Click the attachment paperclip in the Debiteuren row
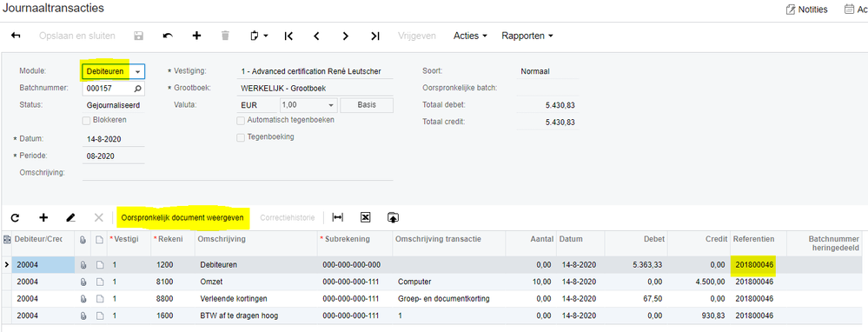Viewport: 868px width, 332px height. point(83,265)
